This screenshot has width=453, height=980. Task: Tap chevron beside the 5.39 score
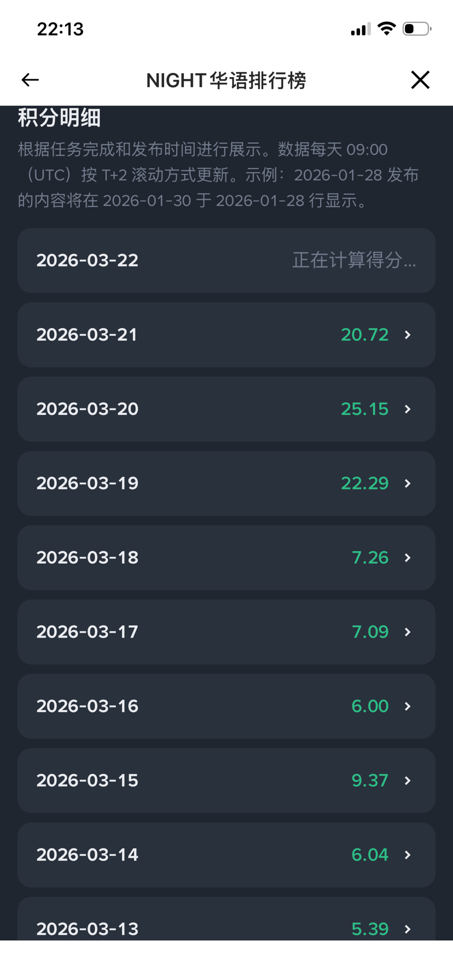coord(408,929)
